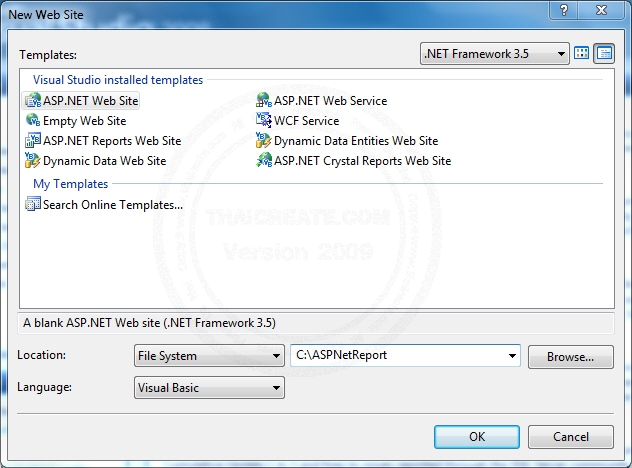Expand the Location File System dropdown
The image size is (632, 468).
(209, 356)
